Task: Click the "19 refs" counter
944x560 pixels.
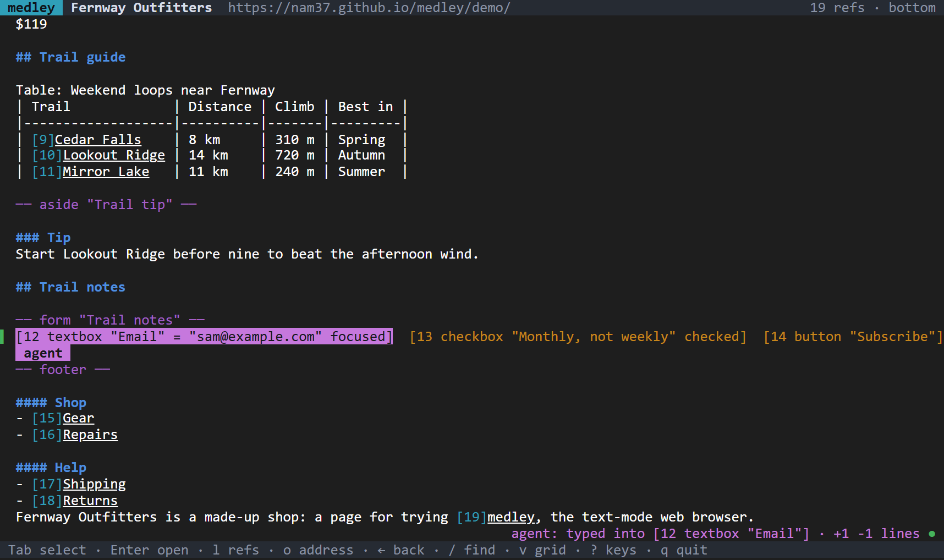Action: (837, 8)
